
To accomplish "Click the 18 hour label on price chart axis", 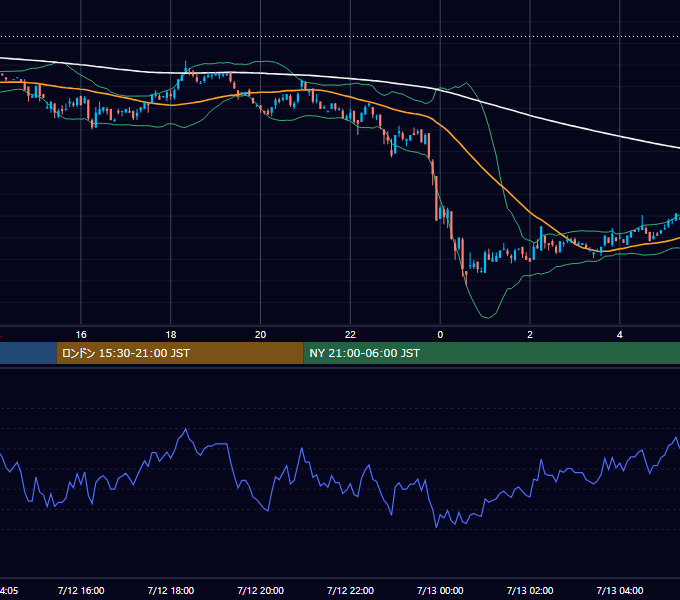I will point(171,335).
